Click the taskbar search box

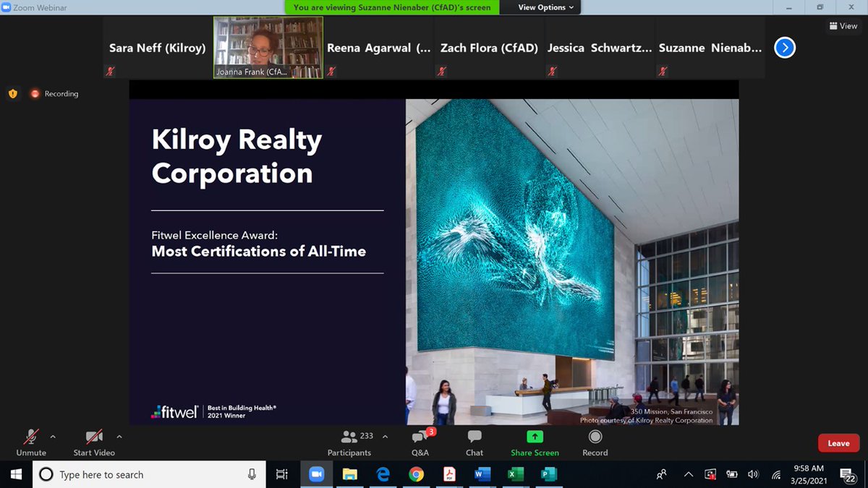[x=150, y=474]
